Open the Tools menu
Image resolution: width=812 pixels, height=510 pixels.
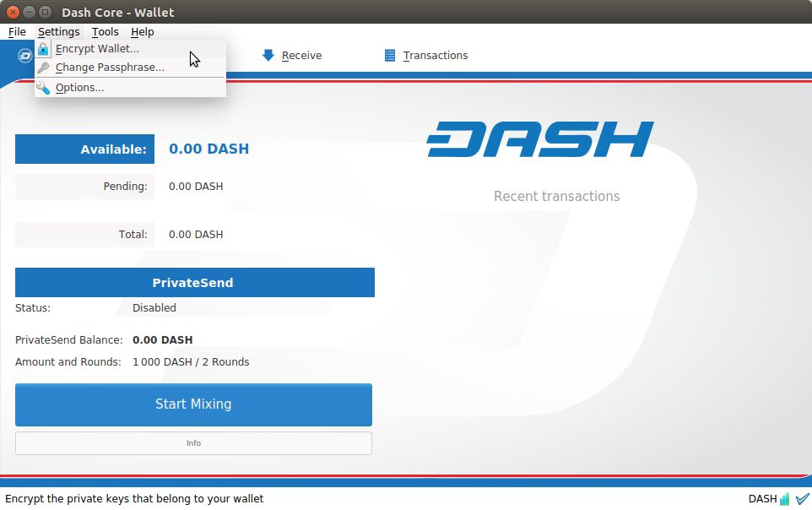(x=106, y=31)
